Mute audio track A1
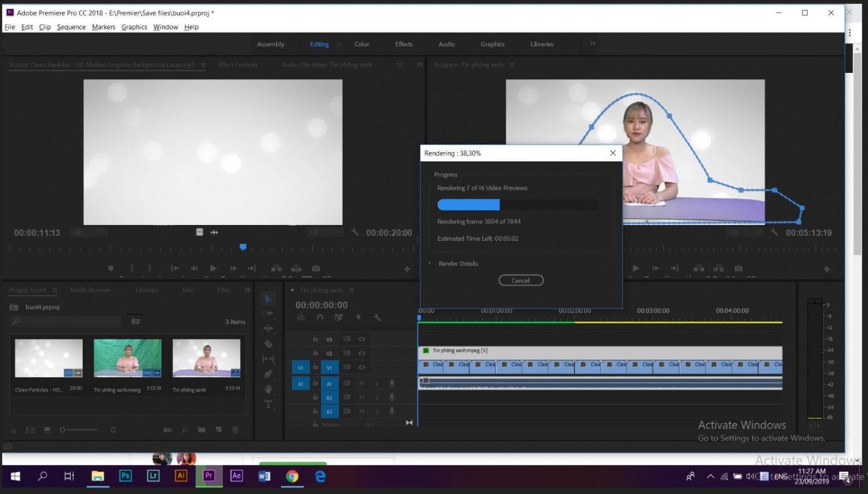This screenshot has width=868, height=494. click(x=362, y=384)
